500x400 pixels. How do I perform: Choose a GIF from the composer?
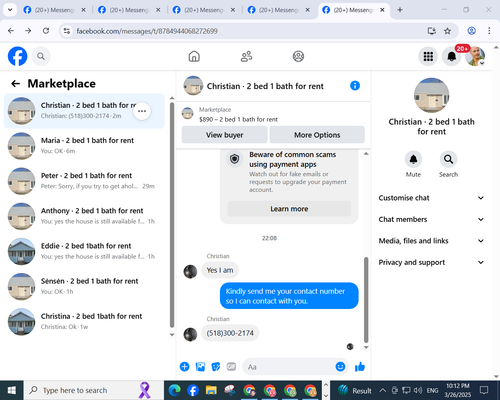[x=231, y=367]
